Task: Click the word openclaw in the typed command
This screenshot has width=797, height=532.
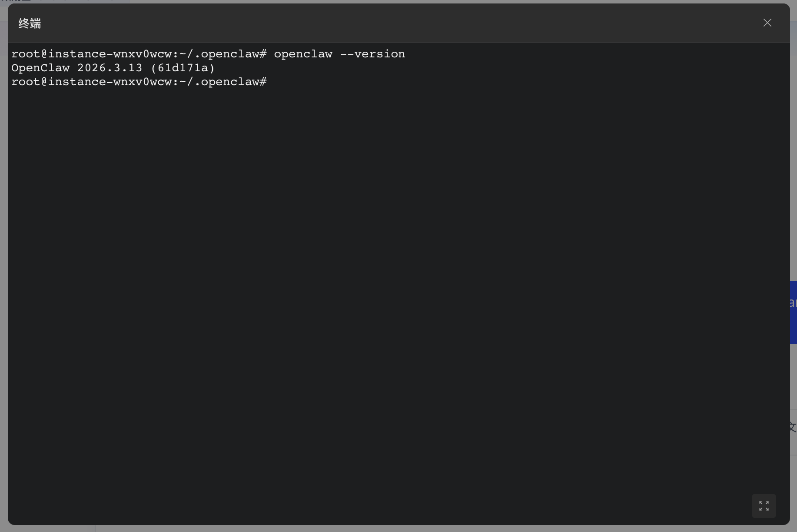Action: (303, 54)
